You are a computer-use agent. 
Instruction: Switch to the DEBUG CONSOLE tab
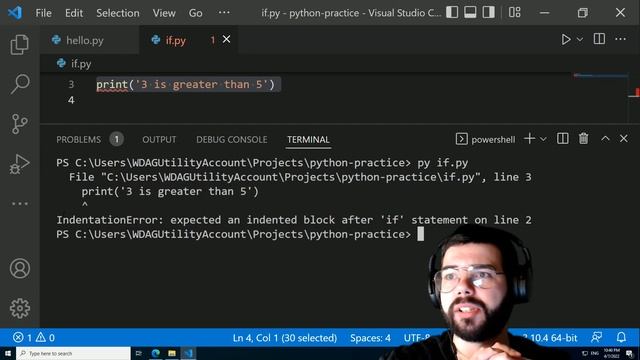coord(231,140)
